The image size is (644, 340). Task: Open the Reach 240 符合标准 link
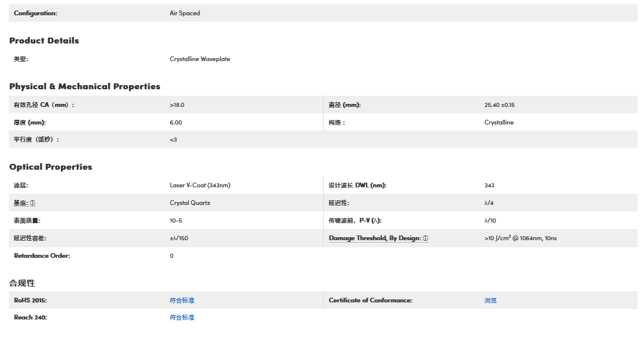(182, 317)
